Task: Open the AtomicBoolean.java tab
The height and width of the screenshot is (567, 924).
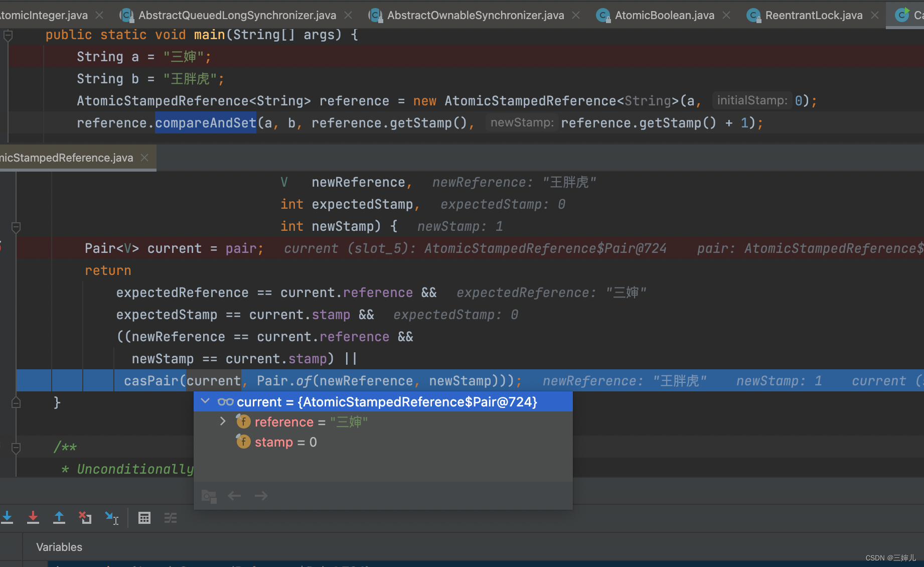Action: tap(664, 15)
